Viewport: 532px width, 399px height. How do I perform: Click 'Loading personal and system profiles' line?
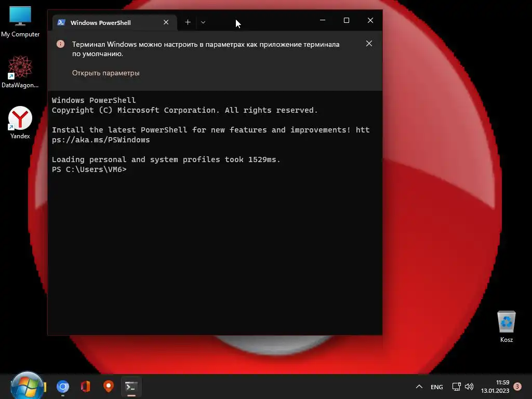(166, 159)
